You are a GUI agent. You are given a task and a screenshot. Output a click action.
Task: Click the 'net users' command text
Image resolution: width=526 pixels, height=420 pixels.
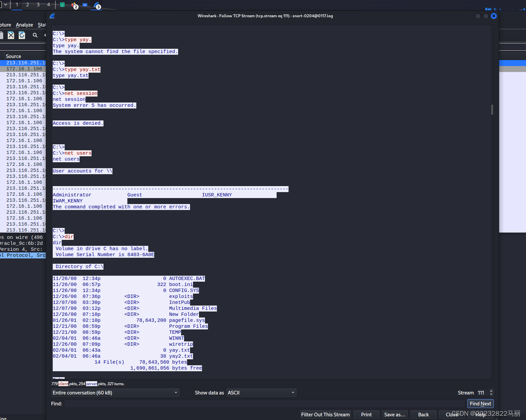(78, 153)
